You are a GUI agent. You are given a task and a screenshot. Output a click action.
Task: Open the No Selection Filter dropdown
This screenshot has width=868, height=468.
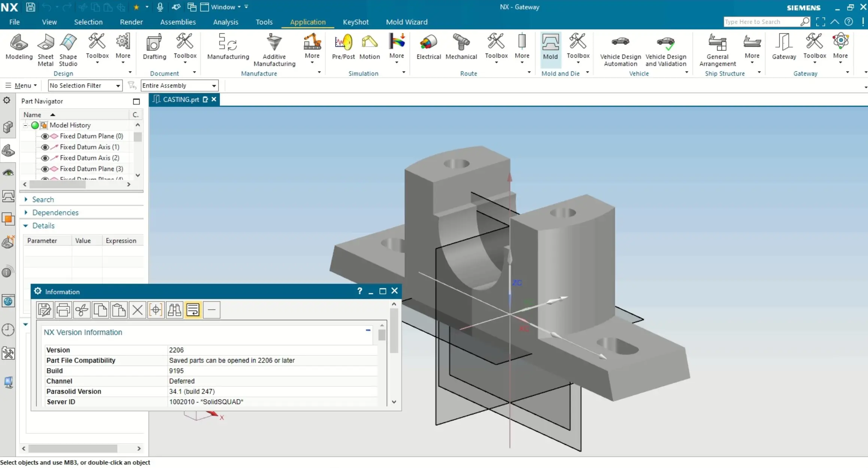[85, 85]
